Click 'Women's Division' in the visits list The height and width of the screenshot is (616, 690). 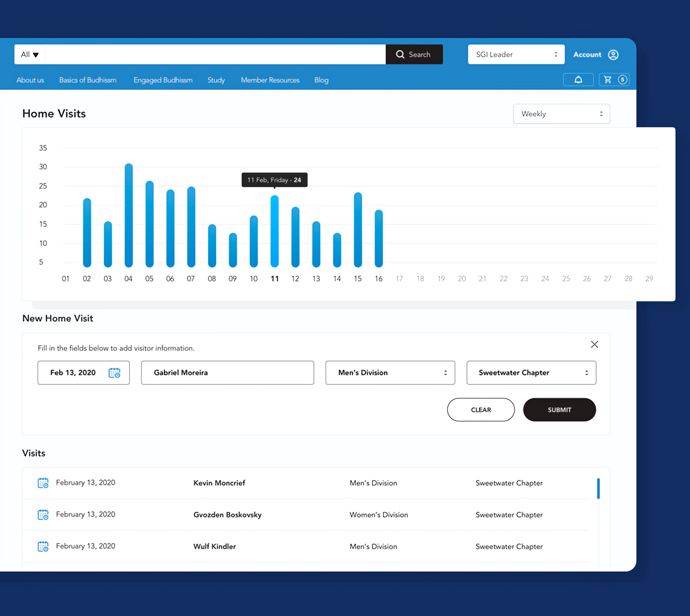[x=379, y=515]
